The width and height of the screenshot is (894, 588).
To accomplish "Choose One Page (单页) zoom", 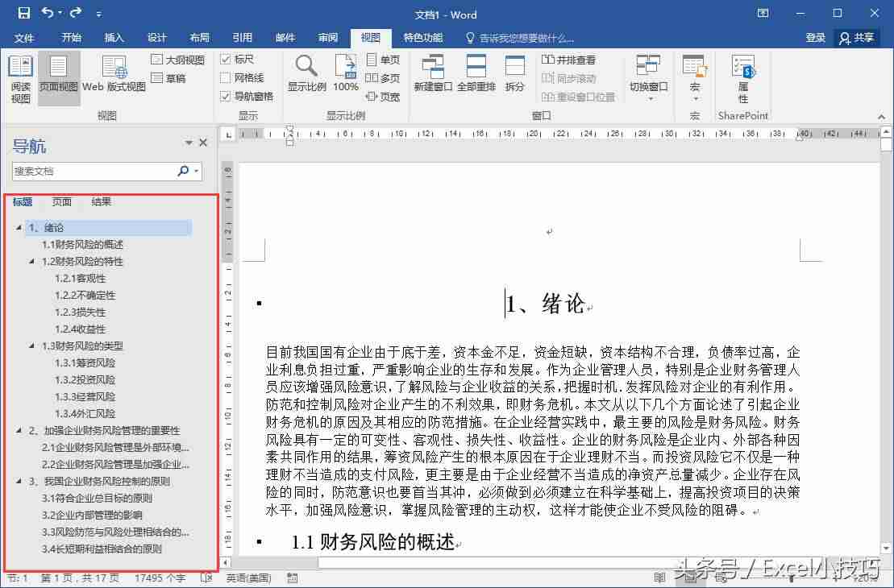I will coord(383,60).
